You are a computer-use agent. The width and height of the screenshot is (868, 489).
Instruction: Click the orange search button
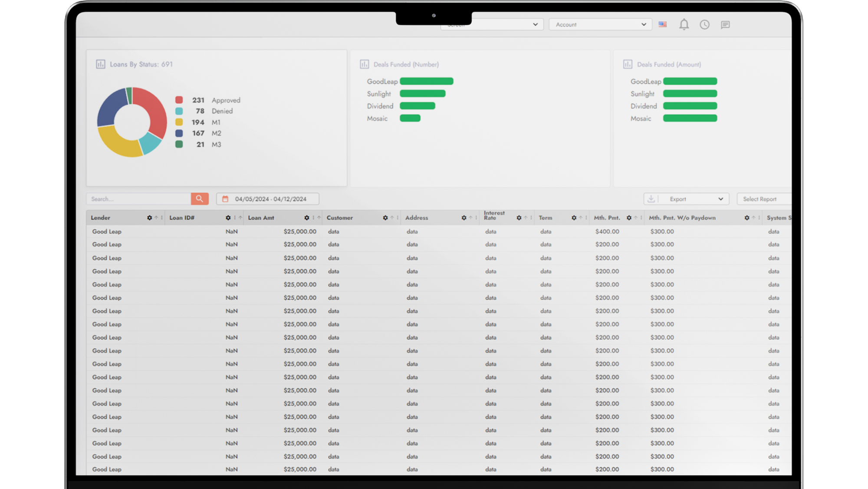(x=200, y=199)
